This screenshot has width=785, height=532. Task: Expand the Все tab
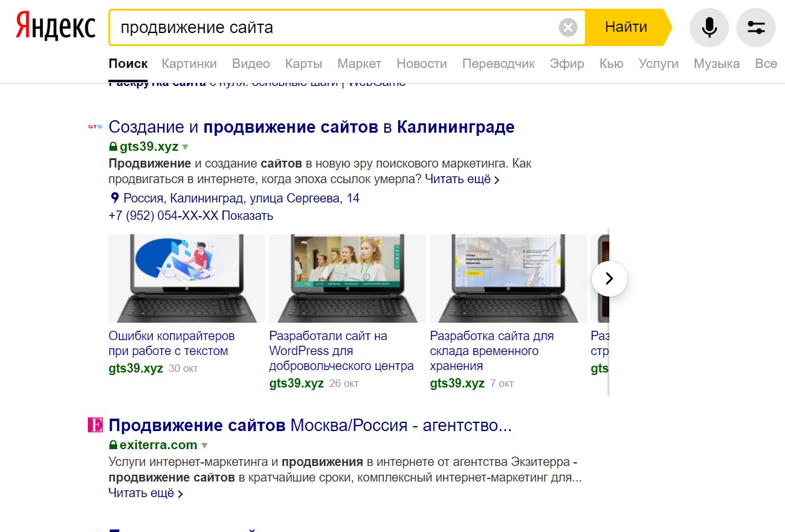click(766, 64)
